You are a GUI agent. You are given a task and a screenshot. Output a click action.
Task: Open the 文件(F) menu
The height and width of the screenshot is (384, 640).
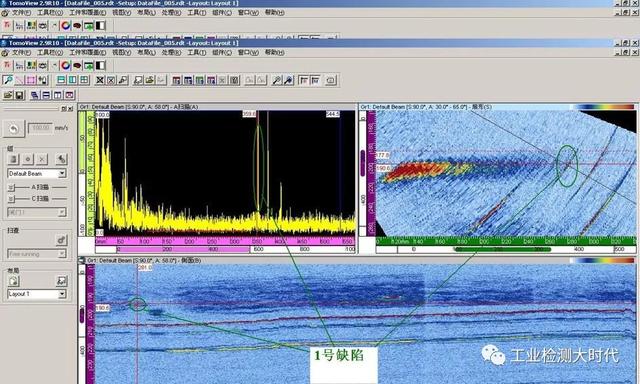tap(20, 53)
